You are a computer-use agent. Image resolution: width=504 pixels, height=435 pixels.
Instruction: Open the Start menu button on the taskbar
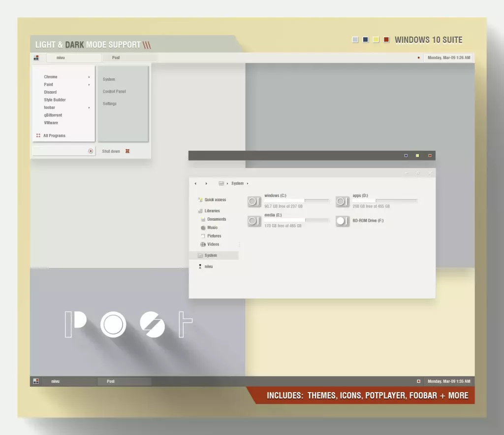coord(37,58)
